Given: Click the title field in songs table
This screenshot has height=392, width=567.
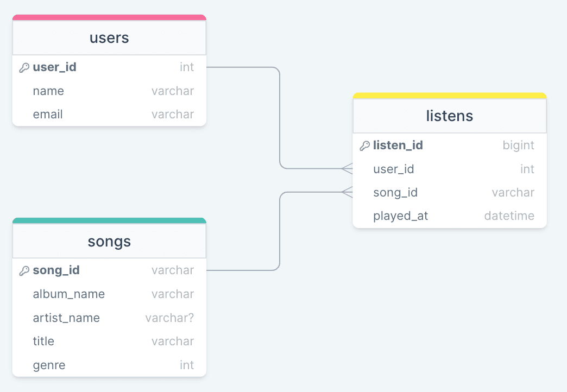Looking at the screenshot, I should pos(43,342).
